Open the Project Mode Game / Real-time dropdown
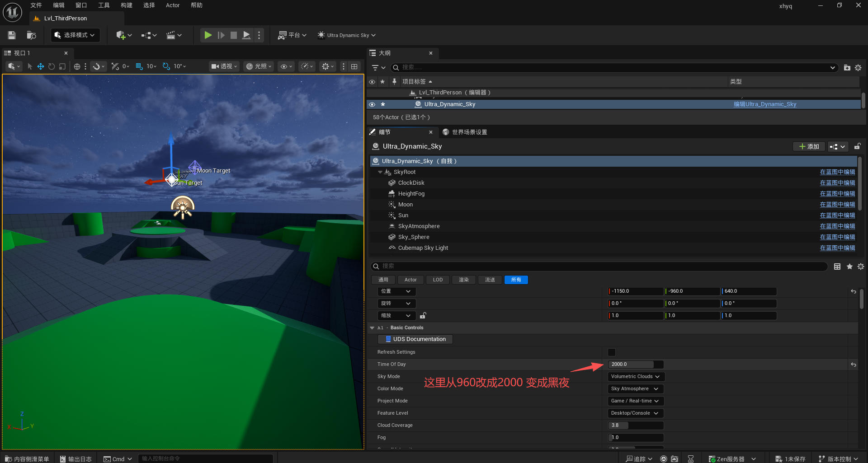The height and width of the screenshot is (463, 868). 635,401
